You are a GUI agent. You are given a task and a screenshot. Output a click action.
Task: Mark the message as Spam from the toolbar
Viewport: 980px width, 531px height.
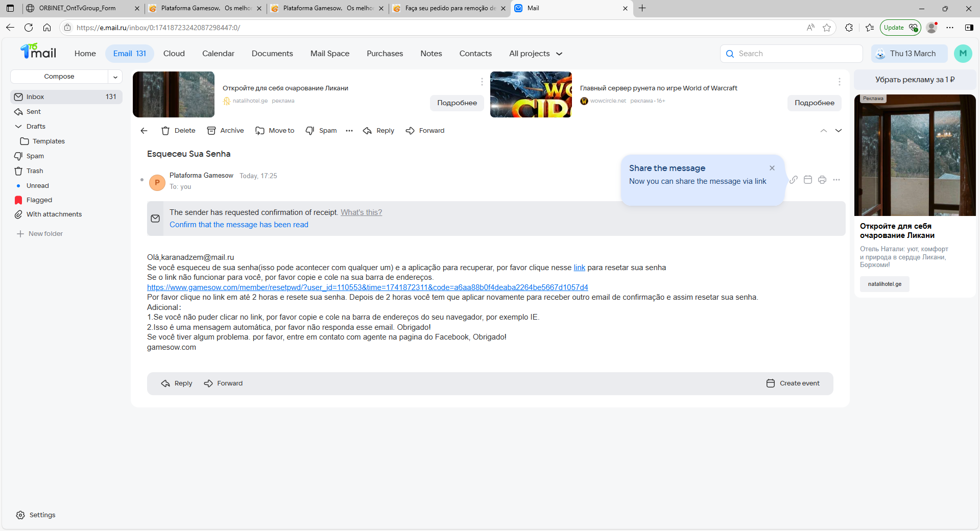click(x=321, y=131)
